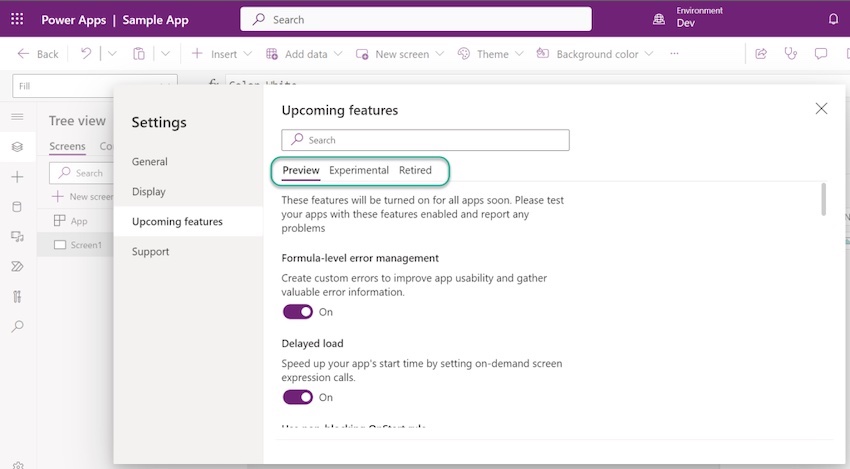The width and height of the screenshot is (850, 469).
Task: Open Tree view layers icon
Action: (17, 146)
